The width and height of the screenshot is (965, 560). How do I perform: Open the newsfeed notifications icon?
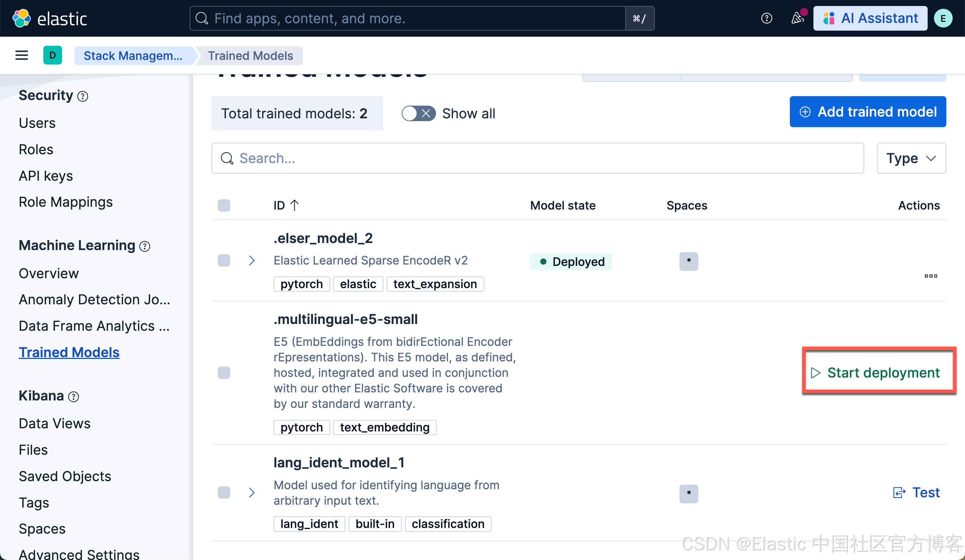tap(797, 18)
